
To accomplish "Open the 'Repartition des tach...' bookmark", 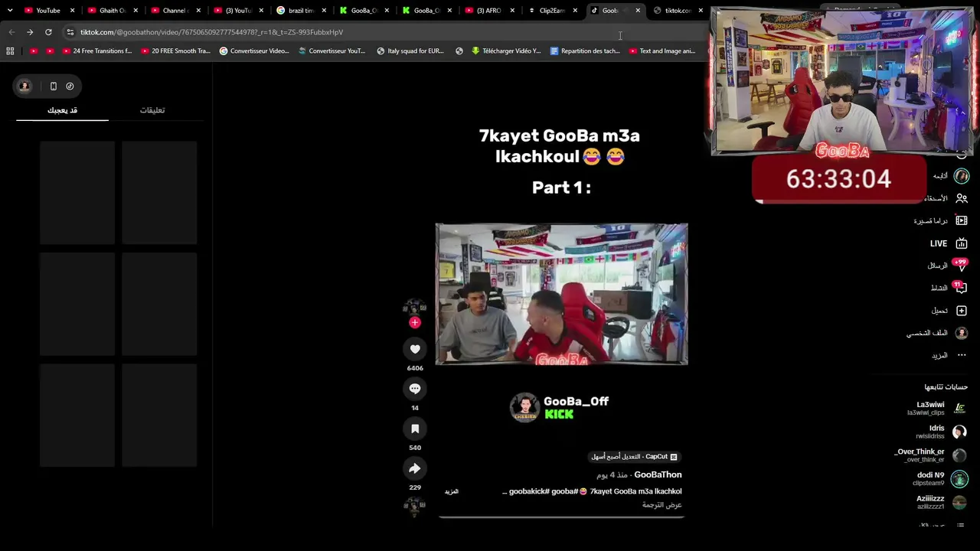I will click(x=585, y=51).
